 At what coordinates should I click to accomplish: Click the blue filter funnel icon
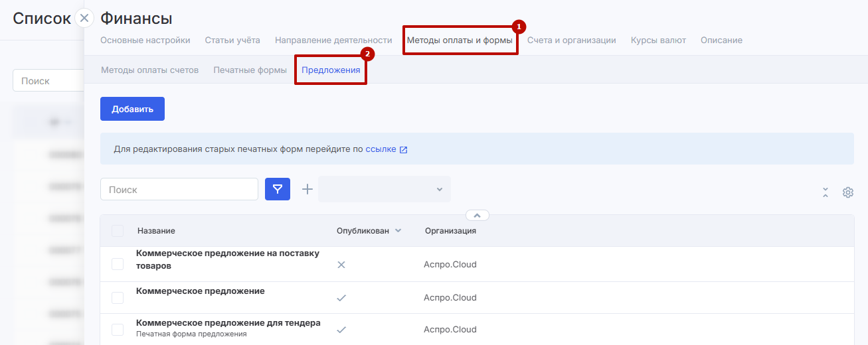click(x=278, y=189)
